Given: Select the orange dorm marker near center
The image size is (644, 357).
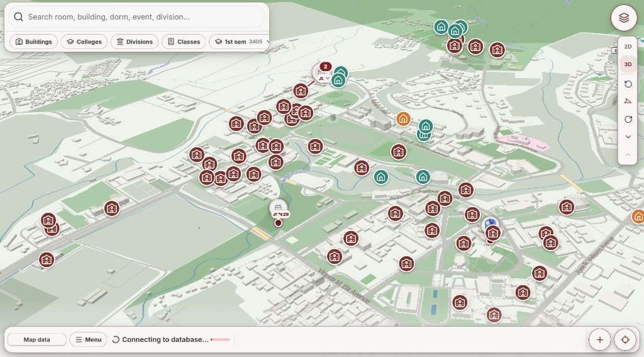Looking at the screenshot, I should pos(403,119).
